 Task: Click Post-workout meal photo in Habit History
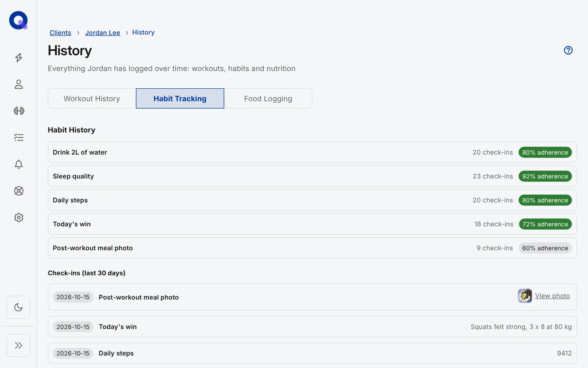click(312, 248)
